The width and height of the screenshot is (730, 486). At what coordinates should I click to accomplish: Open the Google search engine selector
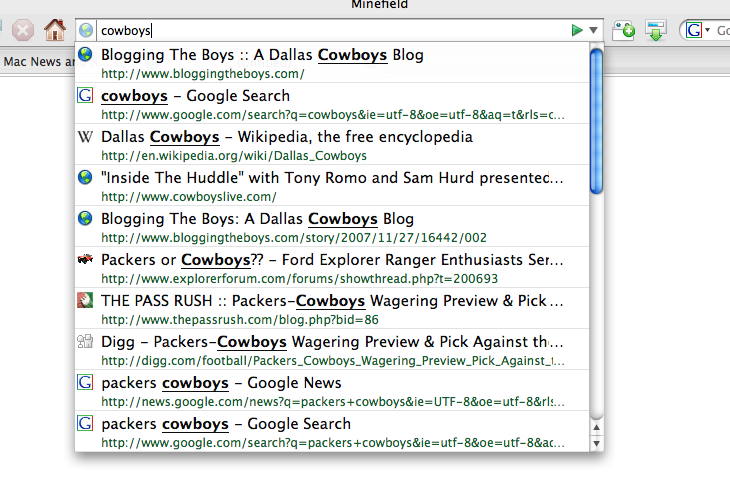click(x=697, y=31)
